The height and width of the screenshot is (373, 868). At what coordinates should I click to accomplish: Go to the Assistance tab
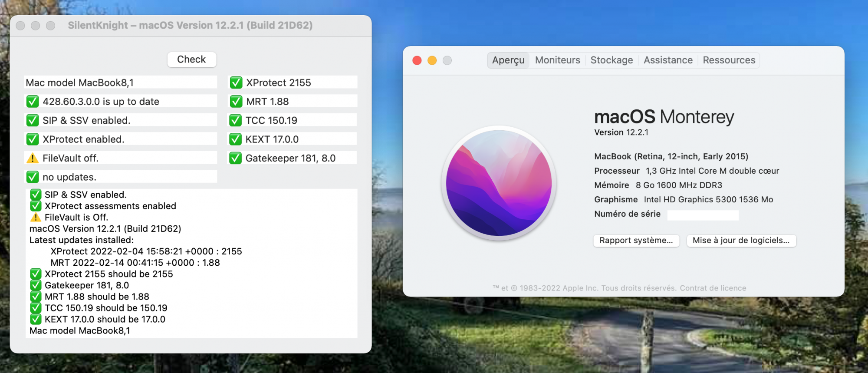668,60
